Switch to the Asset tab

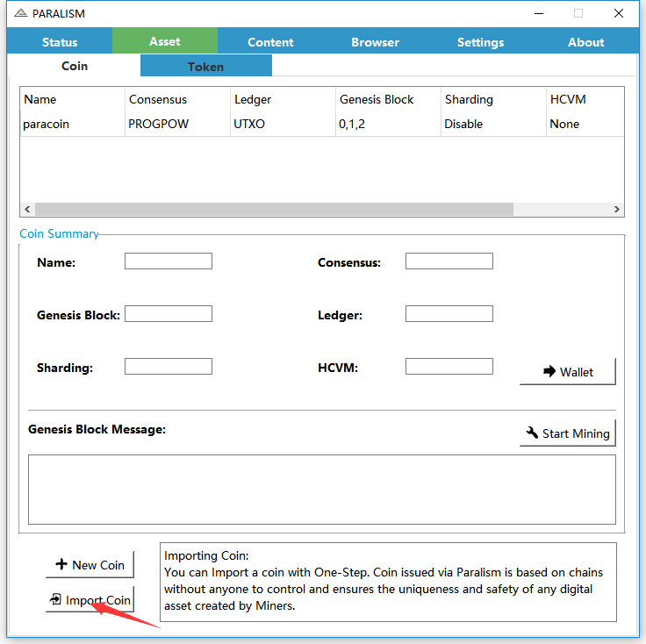(x=165, y=41)
